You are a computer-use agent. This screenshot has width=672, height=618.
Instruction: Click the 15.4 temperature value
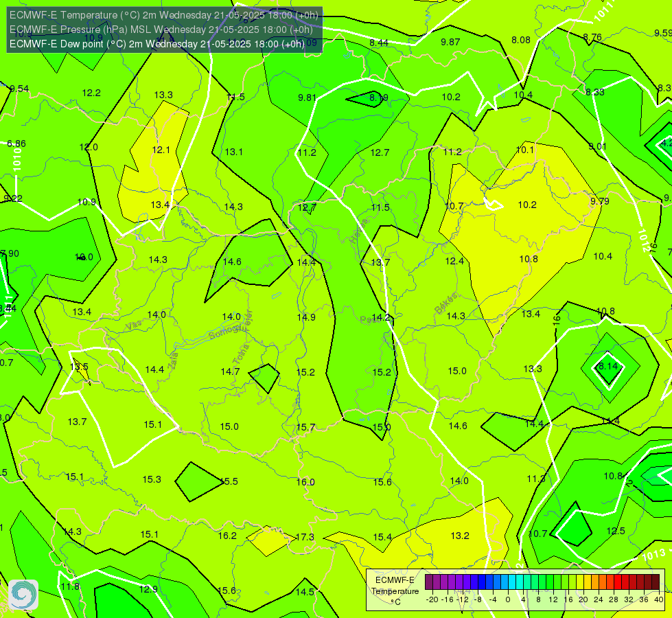(382, 537)
